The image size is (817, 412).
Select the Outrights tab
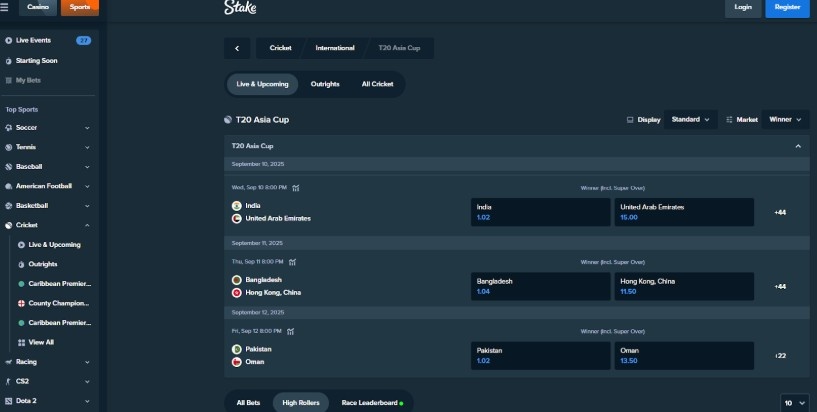click(325, 84)
